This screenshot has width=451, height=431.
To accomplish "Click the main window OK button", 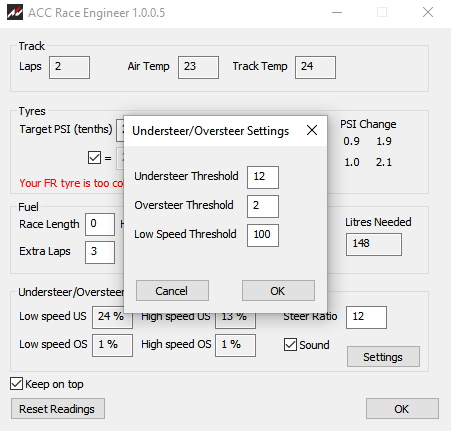I will coord(402,409).
